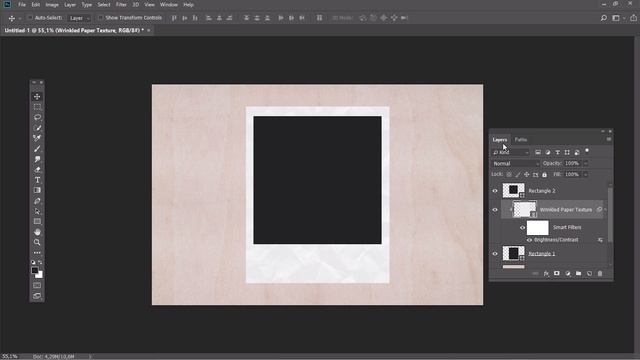Viewport: 640px width, 360px height.
Task: Toggle Quick Mask mode
Action: [x=37, y=285]
